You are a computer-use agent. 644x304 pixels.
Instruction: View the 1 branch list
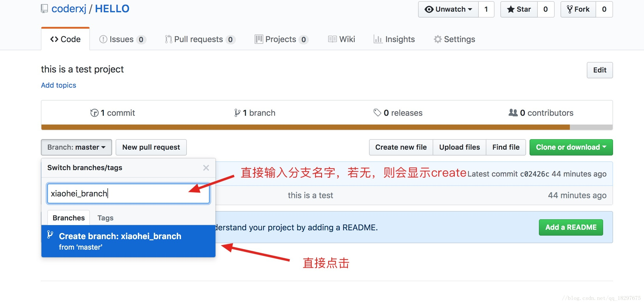[255, 113]
